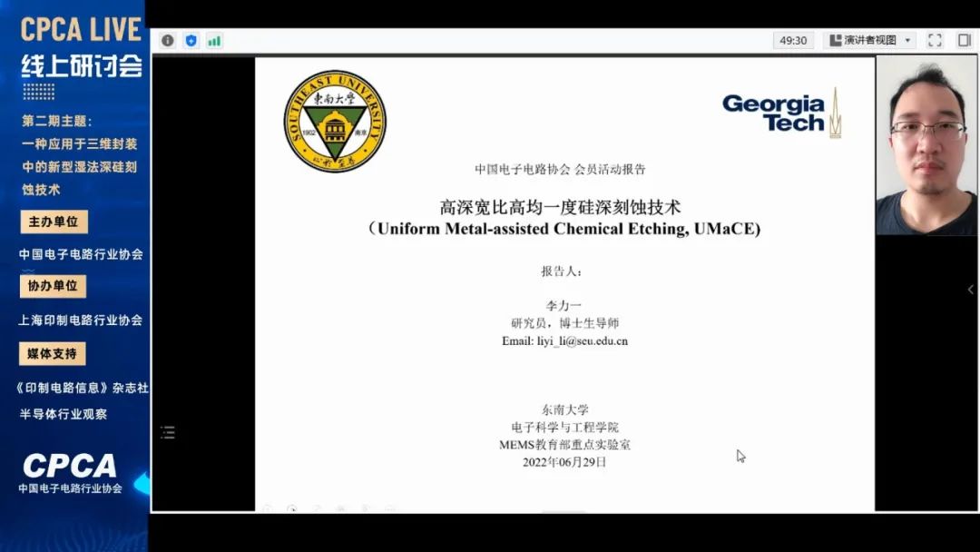
Task: Click the CPCA logo at bottom left
Action: pyautogui.click(x=70, y=466)
